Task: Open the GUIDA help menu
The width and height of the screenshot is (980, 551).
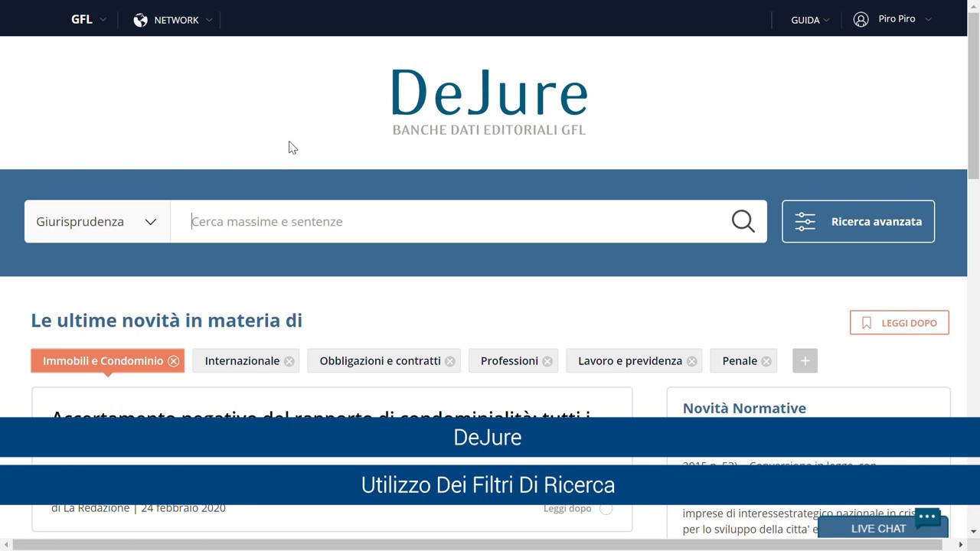Action: tap(810, 20)
